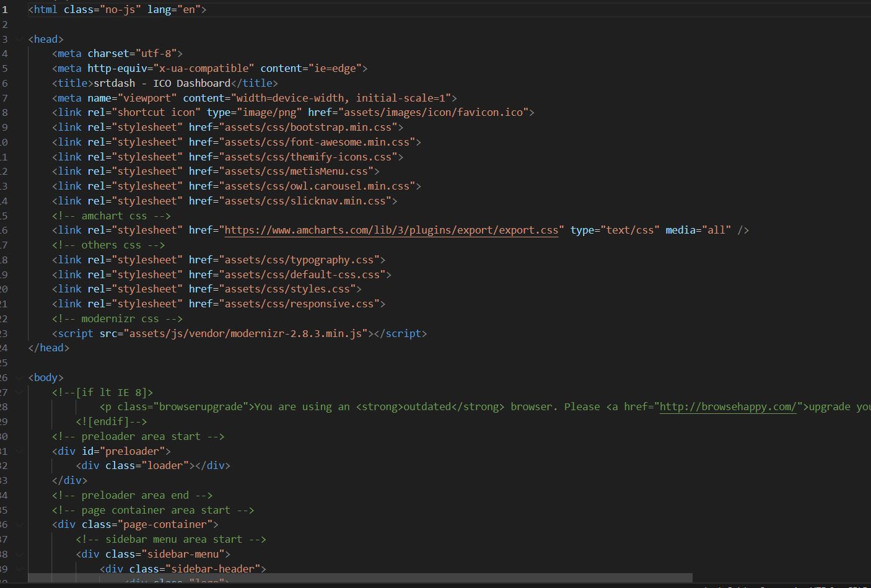
Task: Open the browsehappy.com URL link
Action: 728,407
